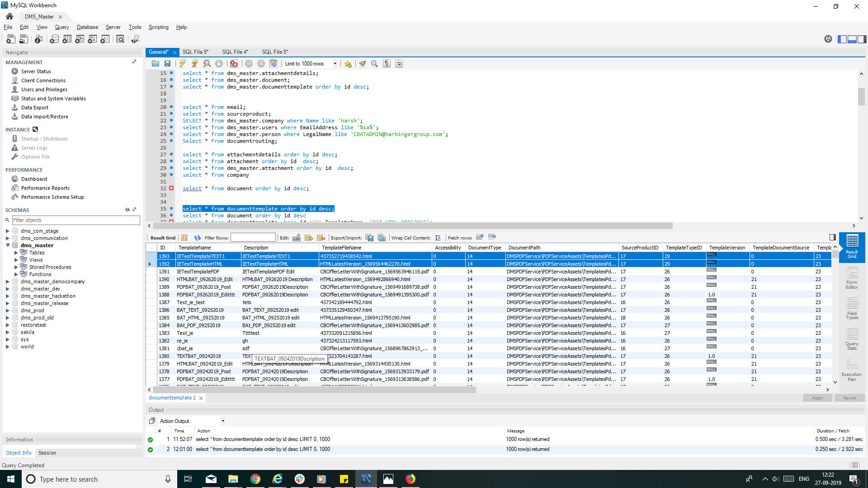
Task: Open Google Chrome from the taskbar
Action: point(255,479)
